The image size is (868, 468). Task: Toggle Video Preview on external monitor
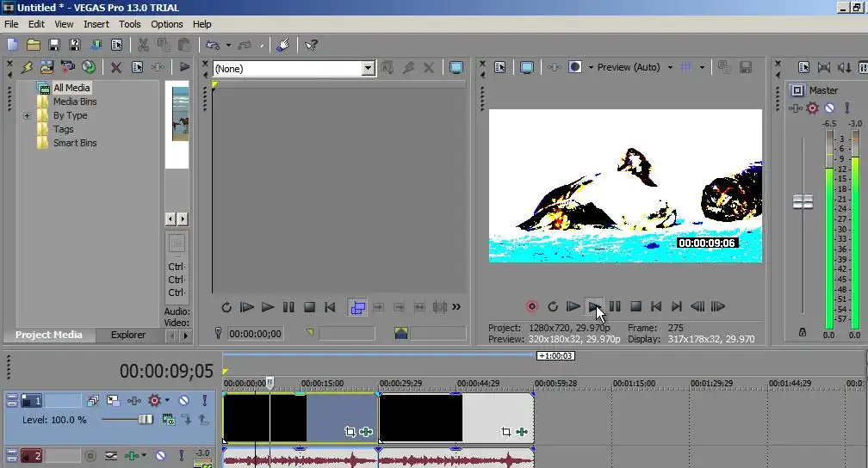click(x=526, y=67)
